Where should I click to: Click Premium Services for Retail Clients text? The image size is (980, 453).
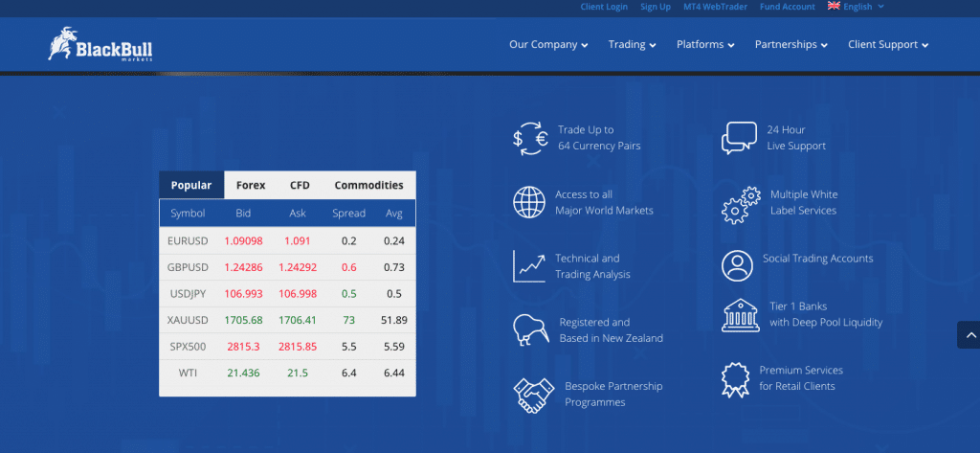801,378
